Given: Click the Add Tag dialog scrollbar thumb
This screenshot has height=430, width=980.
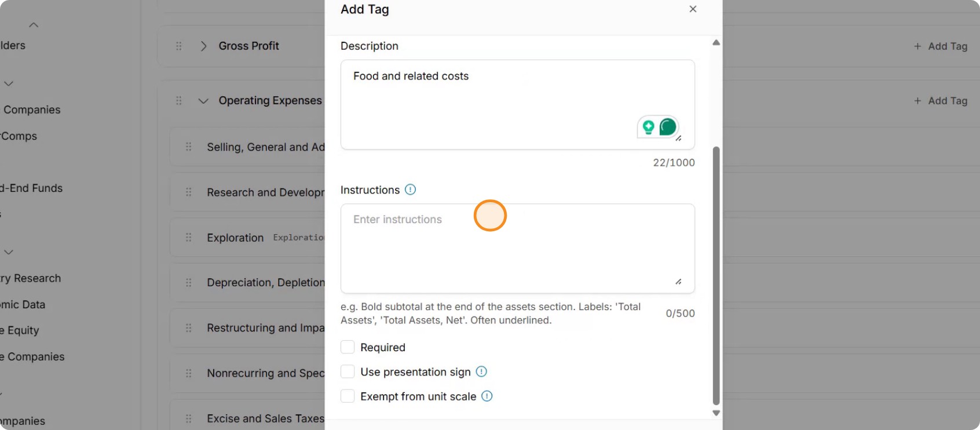Looking at the screenshot, I should tap(716, 276).
